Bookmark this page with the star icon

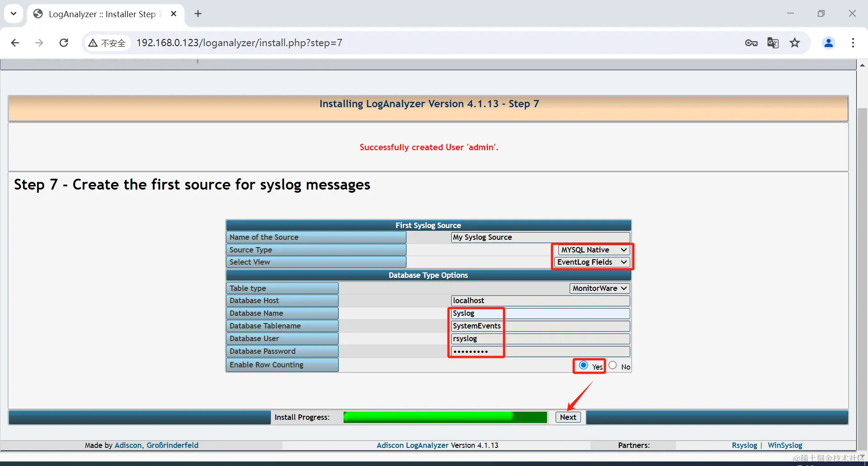coord(795,43)
